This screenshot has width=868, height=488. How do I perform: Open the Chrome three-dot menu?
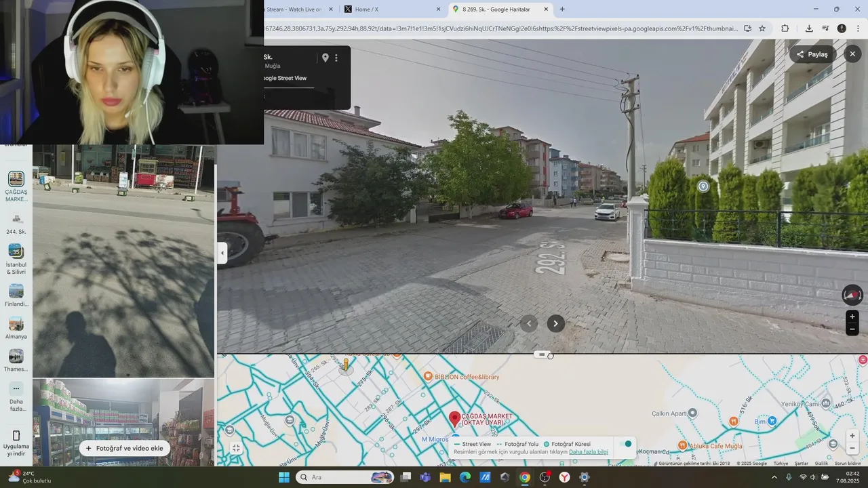859,28
